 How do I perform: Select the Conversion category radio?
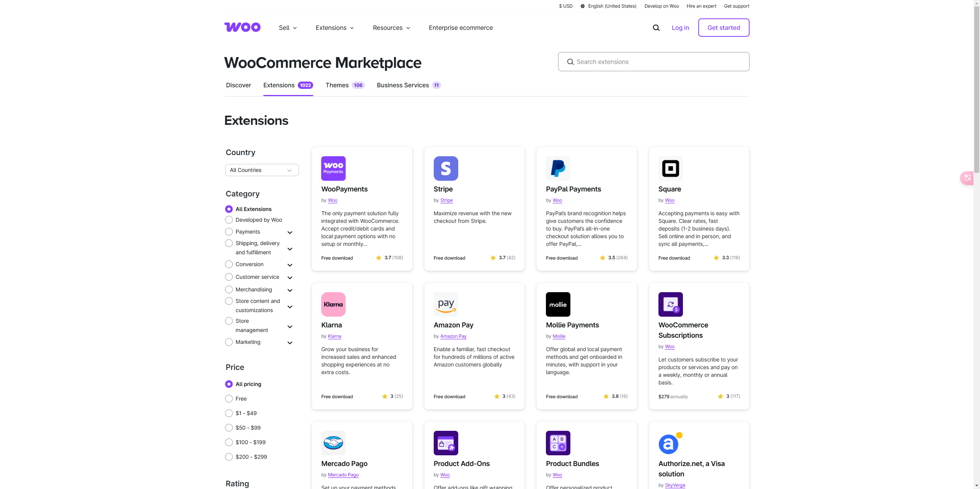(229, 264)
